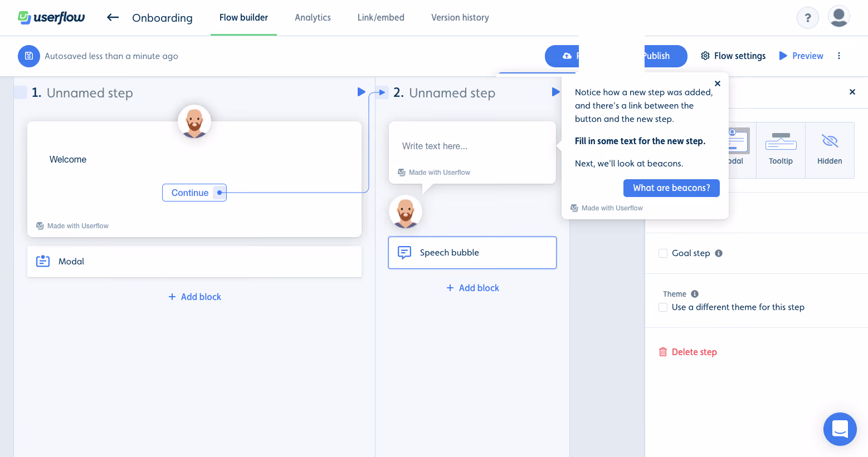Preview step 2 with play icon
868x457 pixels.
[555, 92]
